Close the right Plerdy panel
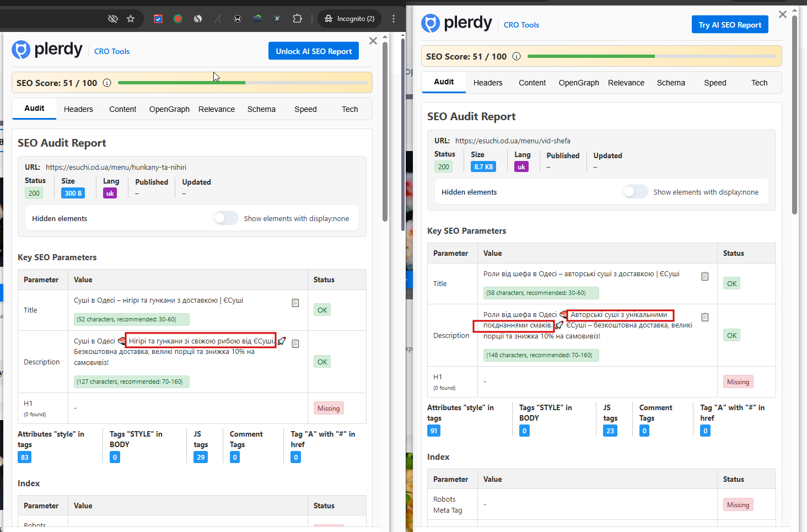807x532 pixels. (x=783, y=14)
